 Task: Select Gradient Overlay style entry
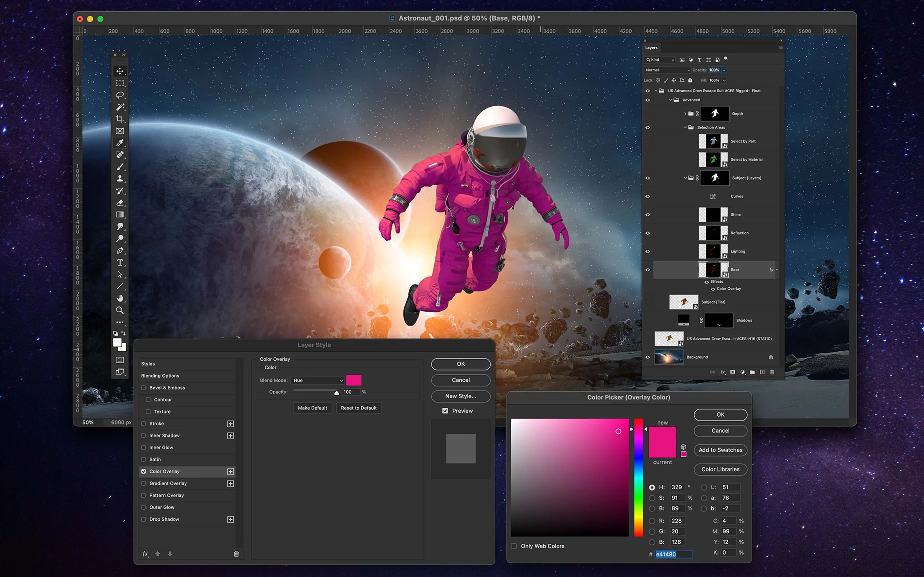click(x=168, y=483)
